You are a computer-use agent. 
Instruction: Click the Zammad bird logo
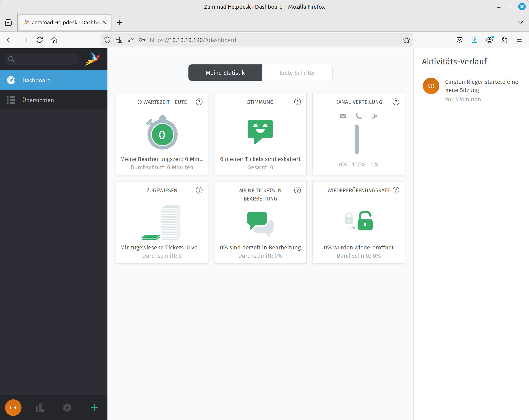93,59
